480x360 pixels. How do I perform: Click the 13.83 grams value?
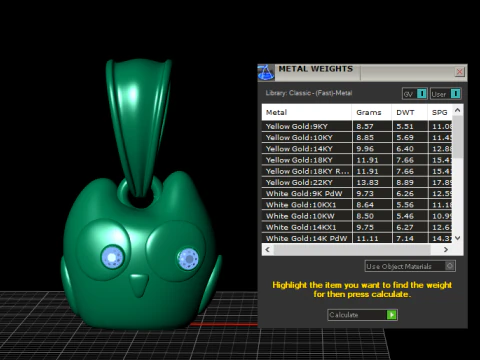pos(367,182)
